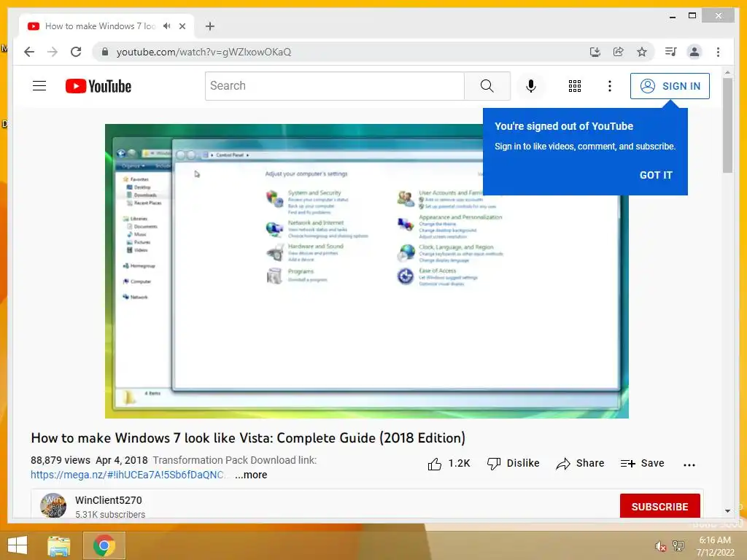Click the red SUBSCRIBE button

659,506
